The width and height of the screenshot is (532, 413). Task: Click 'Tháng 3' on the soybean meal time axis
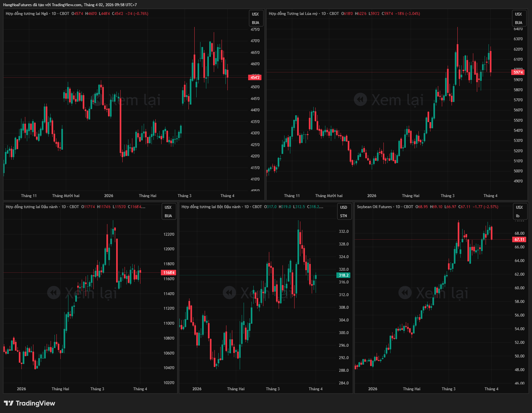(273, 389)
